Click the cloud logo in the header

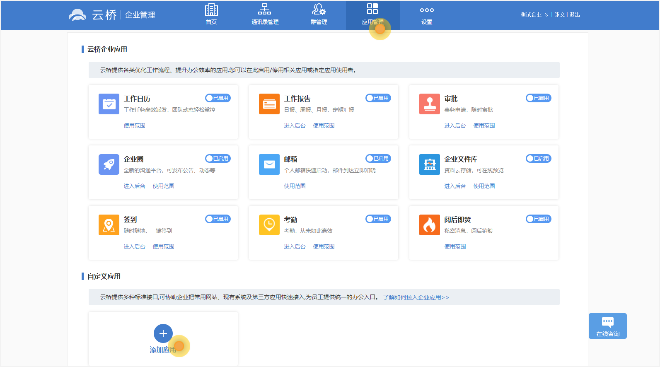pyautogui.click(x=77, y=15)
